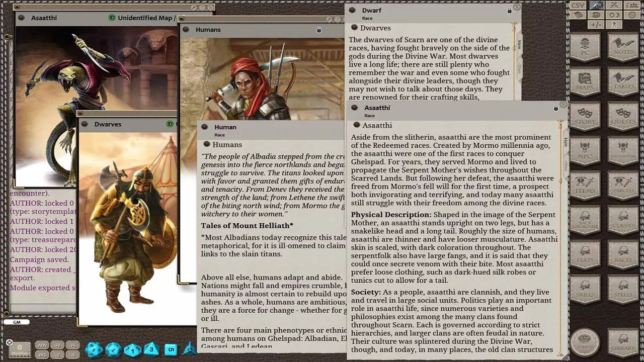Viewport: 644px width, 362px height.
Task: Pick the d12 die
Action: pos(114,349)
